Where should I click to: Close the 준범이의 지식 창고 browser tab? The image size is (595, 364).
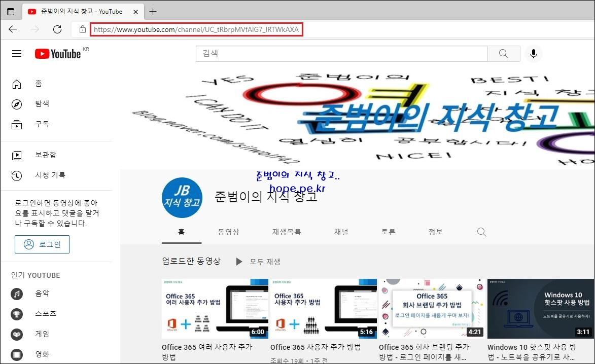pos(135,12)
